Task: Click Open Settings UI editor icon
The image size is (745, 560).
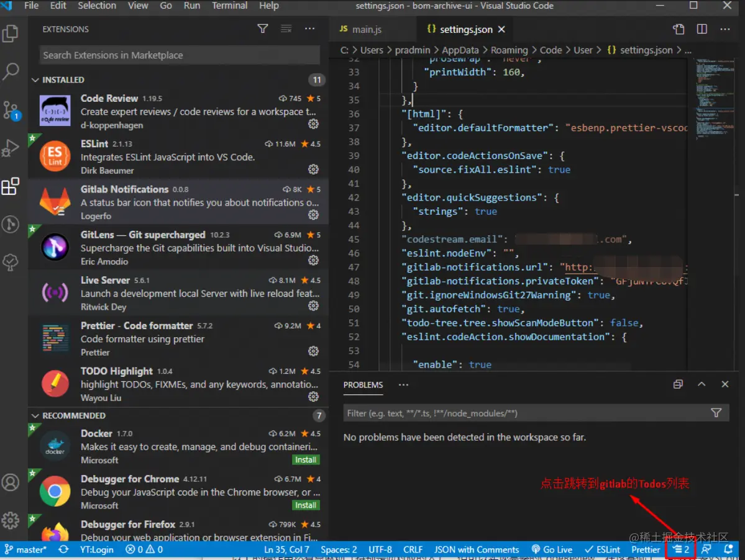Action: tap(679, 29)
